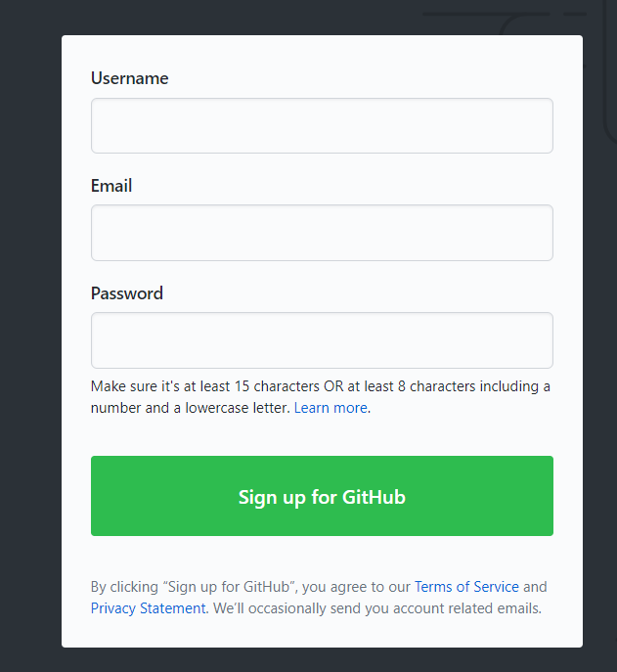Click blank card space below the disclaimer

click(x=322, y=634)
